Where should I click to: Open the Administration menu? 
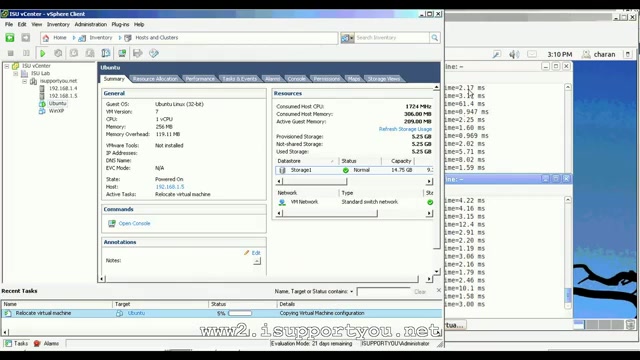pyautogui.click(x=91, y=24)
